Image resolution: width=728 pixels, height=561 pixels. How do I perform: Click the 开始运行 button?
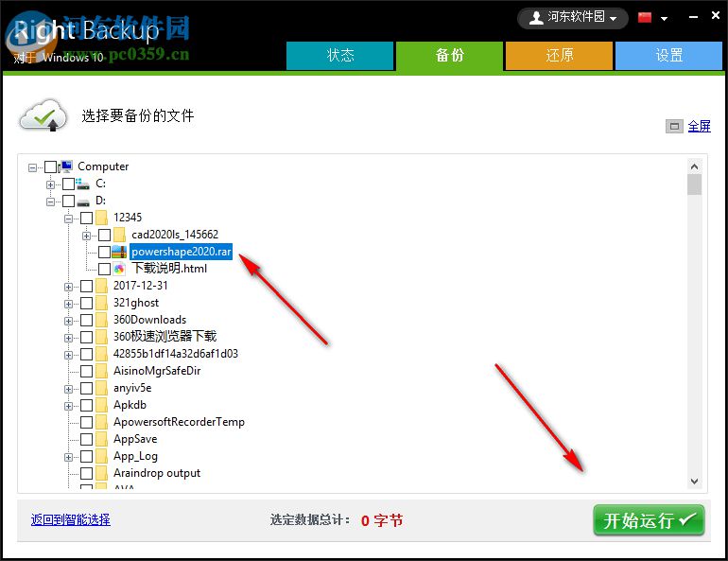pos(649,520)
